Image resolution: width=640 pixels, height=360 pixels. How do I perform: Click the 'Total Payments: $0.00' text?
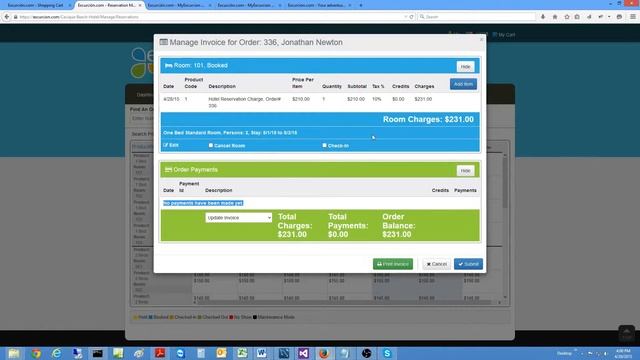point(348,225)
